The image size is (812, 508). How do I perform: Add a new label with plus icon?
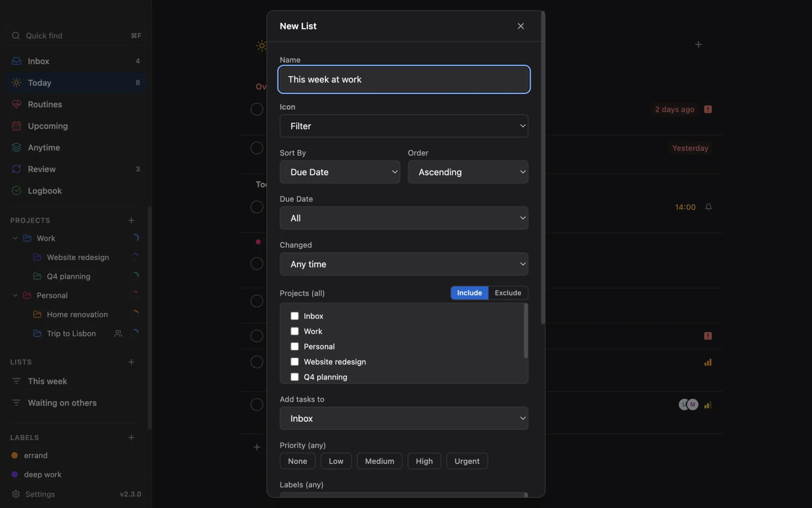click(131, 437)
